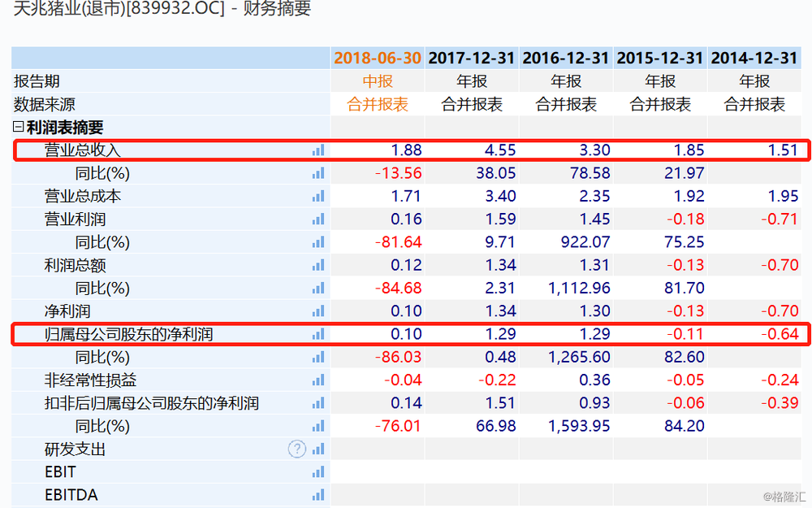Viewport: 812px width, 508px height.
Task: Open chart icon for 同比(%) under 利润总额
Action: click(318, 289)
